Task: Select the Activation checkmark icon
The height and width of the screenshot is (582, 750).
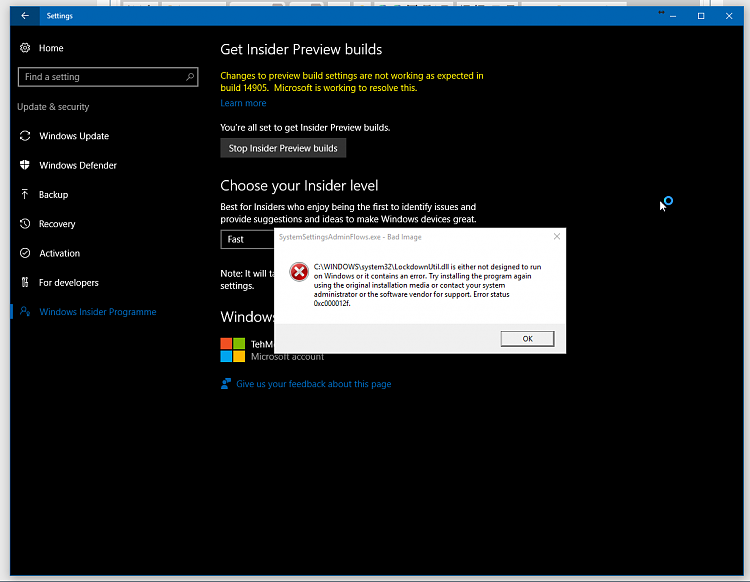Action: pos(25,253)
